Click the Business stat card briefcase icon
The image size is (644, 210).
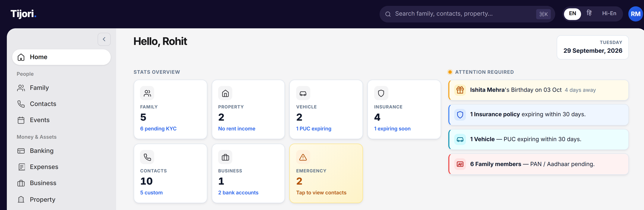click(x=225, y=157)
